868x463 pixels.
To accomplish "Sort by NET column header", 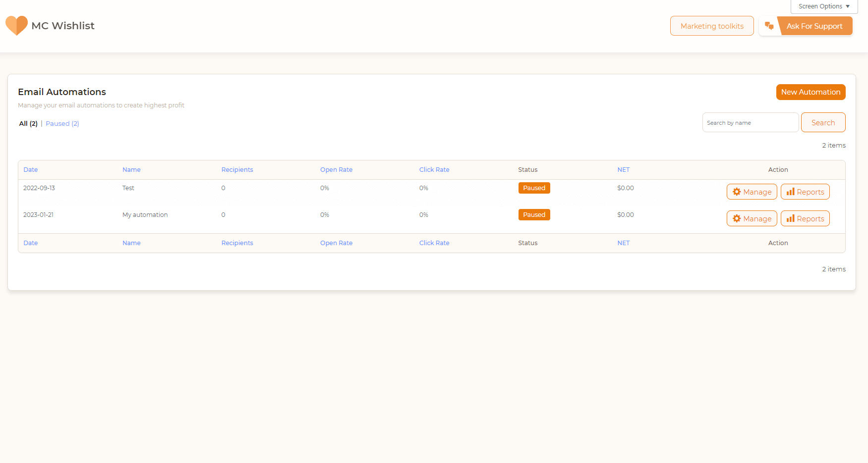I will (623, 170).
